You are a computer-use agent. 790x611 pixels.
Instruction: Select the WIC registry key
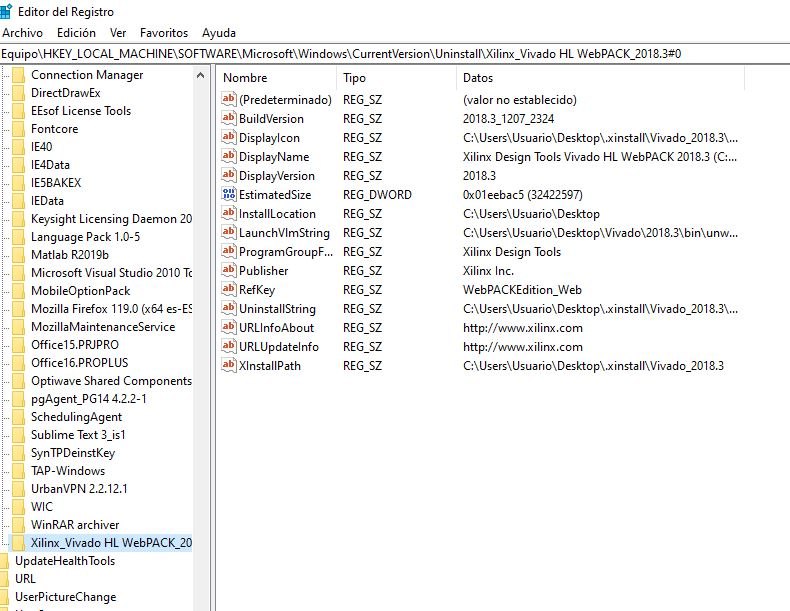click(x=41, y=507)
